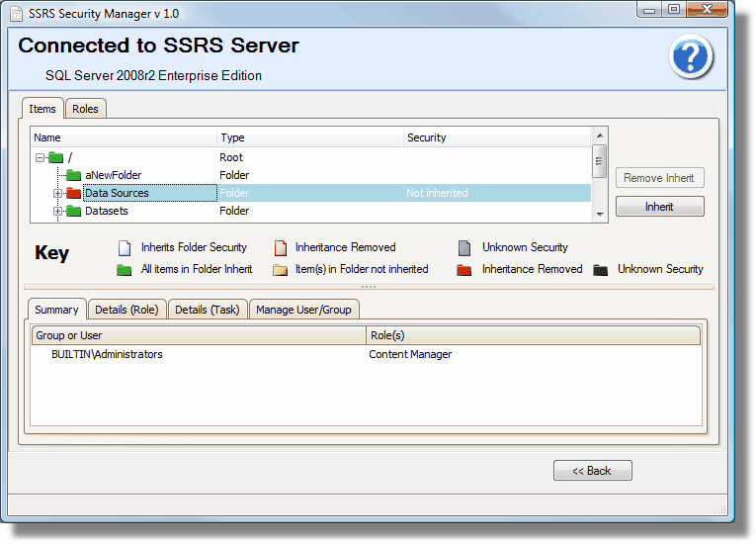The width and height of the screenshot is (756, 544).
Task: Switch to the Roles tab
Action: click(85, 109)
